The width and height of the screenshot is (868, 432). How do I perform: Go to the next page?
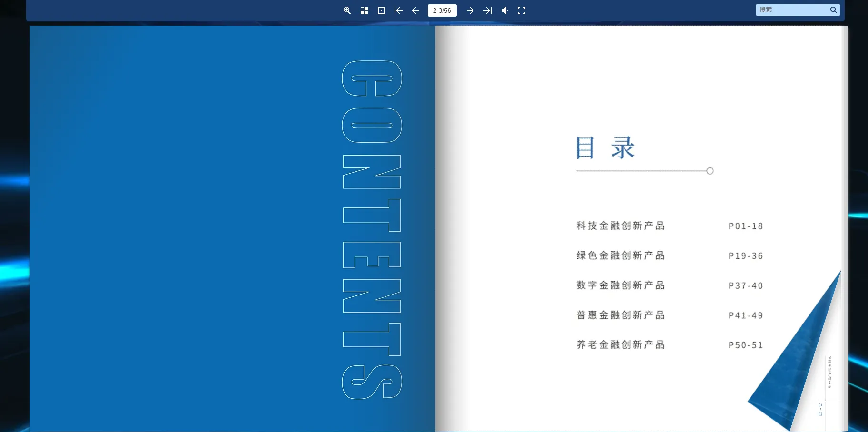pos(470,10)
